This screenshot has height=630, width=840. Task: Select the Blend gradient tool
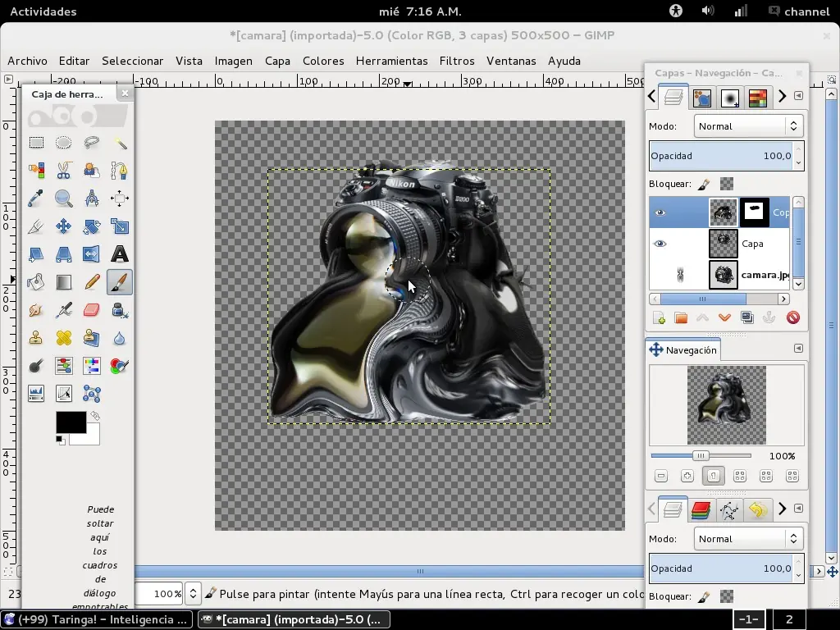64,282
